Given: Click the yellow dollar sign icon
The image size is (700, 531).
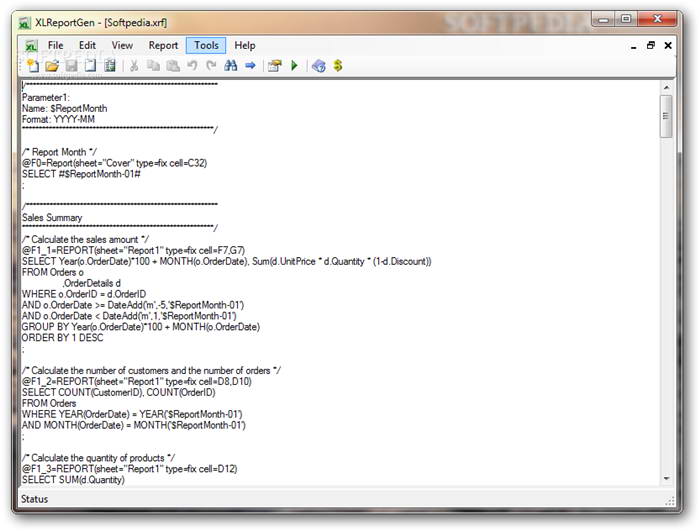Looking at the screenshot, I should pos(338,66).
